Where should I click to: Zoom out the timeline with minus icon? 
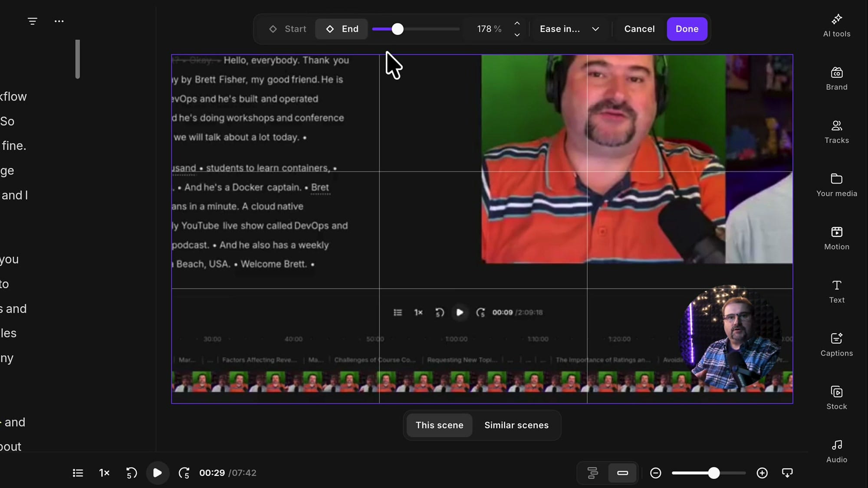[656, 473]
